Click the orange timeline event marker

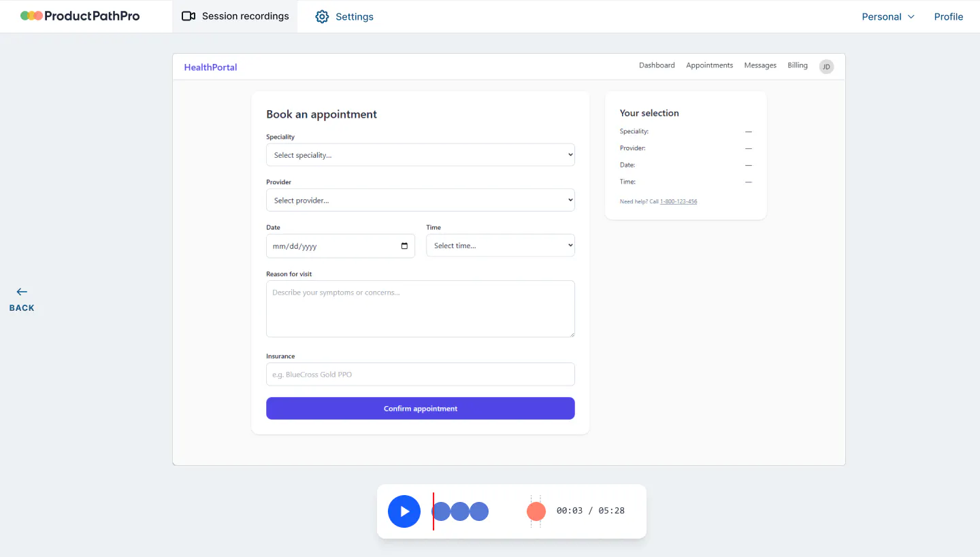(536, 511)
